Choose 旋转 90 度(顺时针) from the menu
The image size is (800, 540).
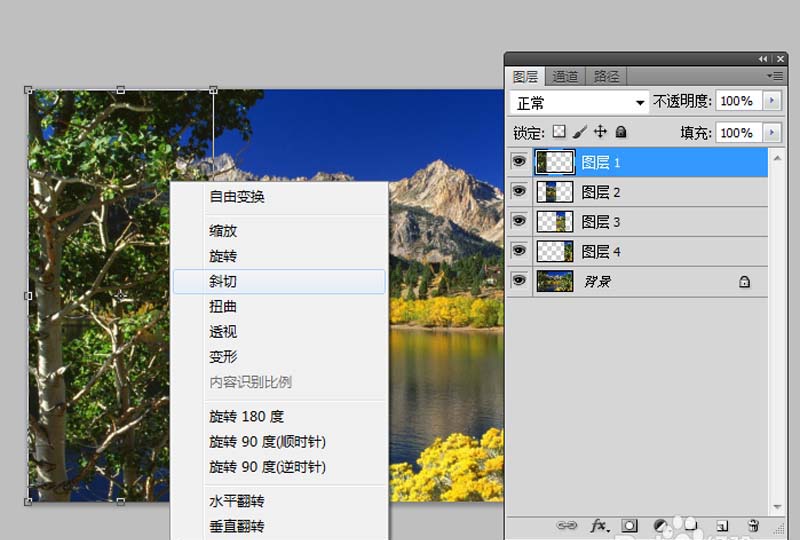(279, 441)
